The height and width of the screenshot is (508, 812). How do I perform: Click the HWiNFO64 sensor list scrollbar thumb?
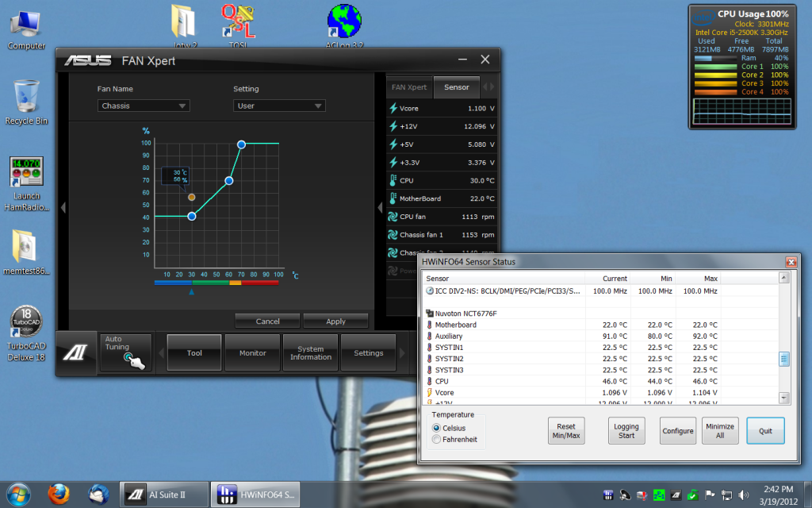click(784, 359)
